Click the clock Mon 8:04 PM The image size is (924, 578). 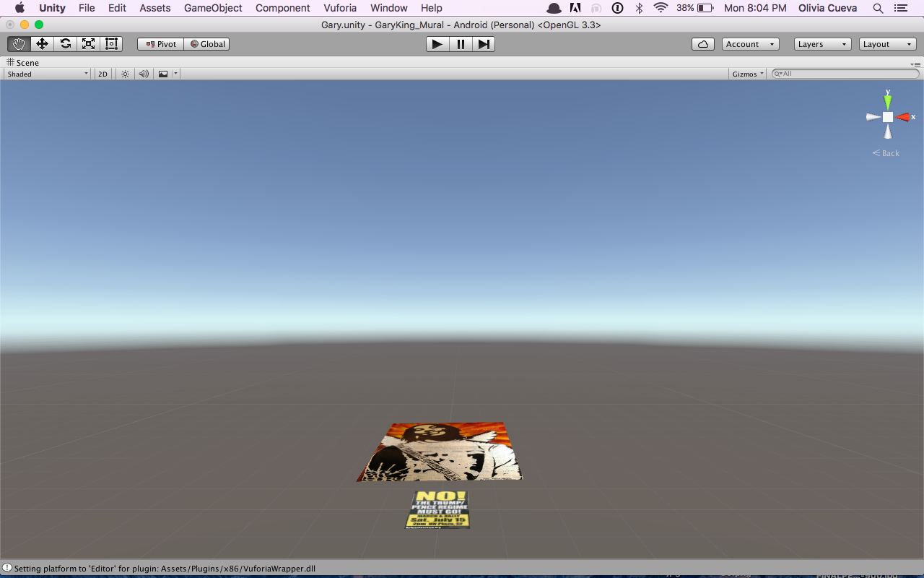click(755, 8)
